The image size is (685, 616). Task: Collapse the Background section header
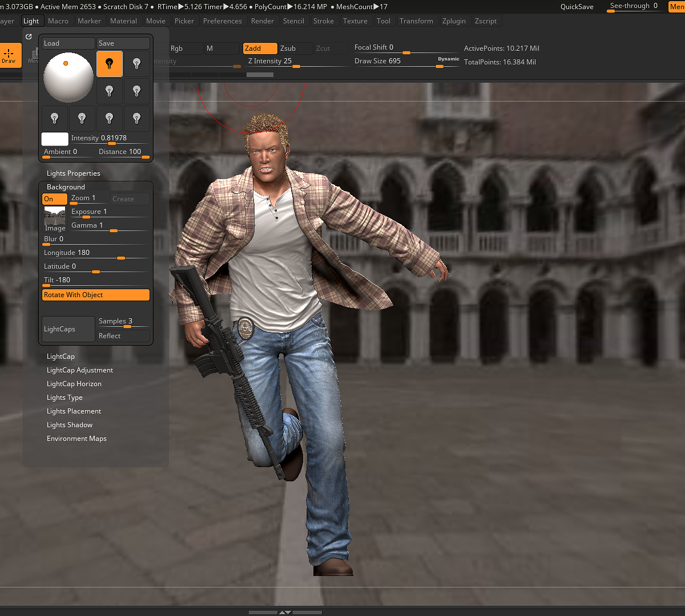(66, 187)
